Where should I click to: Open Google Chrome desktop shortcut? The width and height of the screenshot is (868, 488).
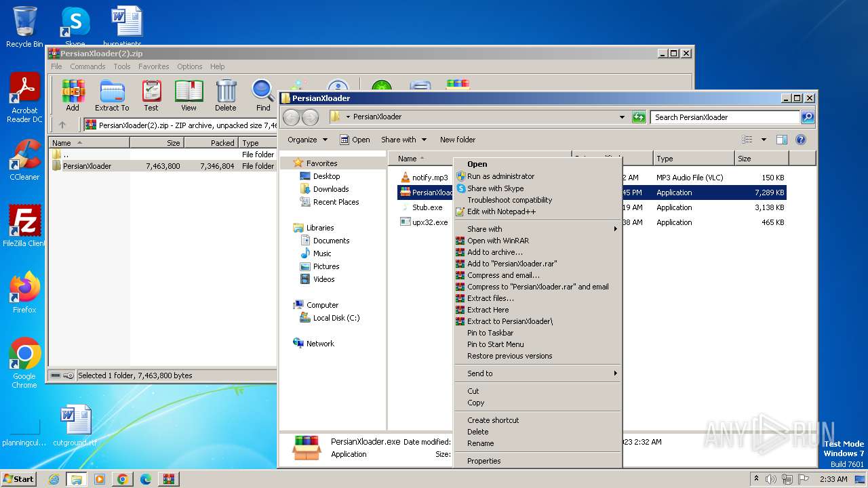click(24, 363)
